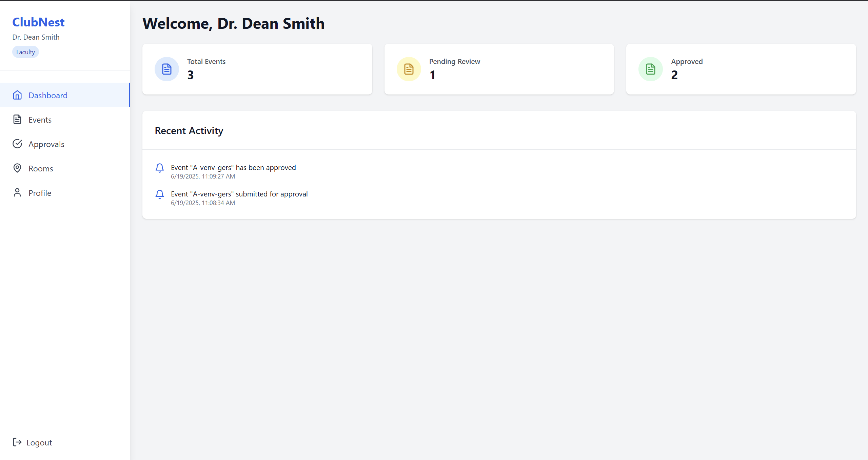Click the ClubNest logo title
Image resolution: width=868 pixels, height=460 pixels.
tap(38, 22)
